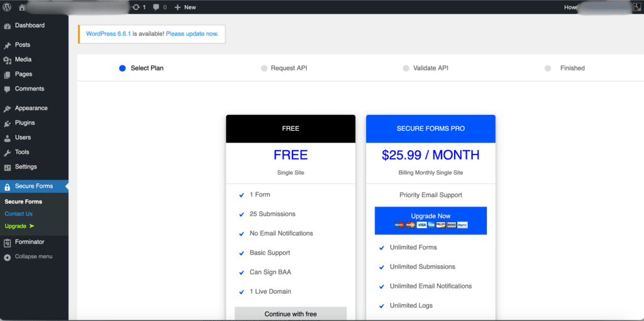644x321 pixels.
Task: Click the WordPress logo icon
Action: [7, 7]
